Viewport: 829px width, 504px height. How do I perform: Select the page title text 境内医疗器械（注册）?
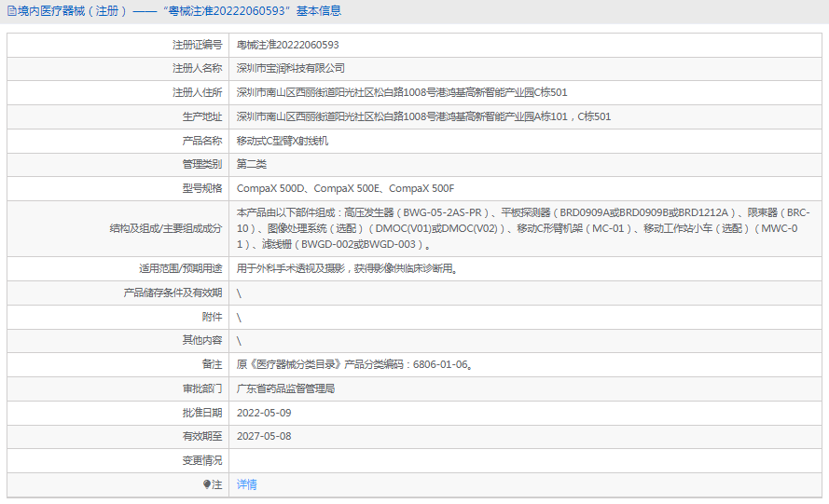click(73, 11)
